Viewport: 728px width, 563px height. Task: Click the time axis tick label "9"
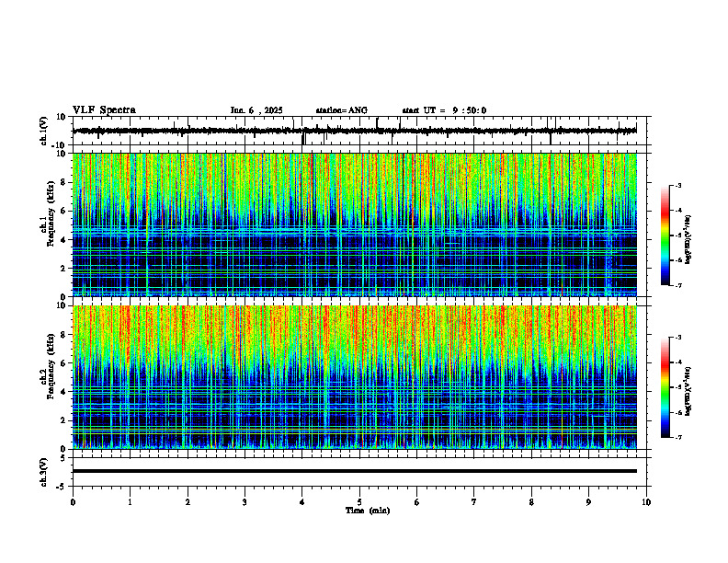(x=589, y=502)
